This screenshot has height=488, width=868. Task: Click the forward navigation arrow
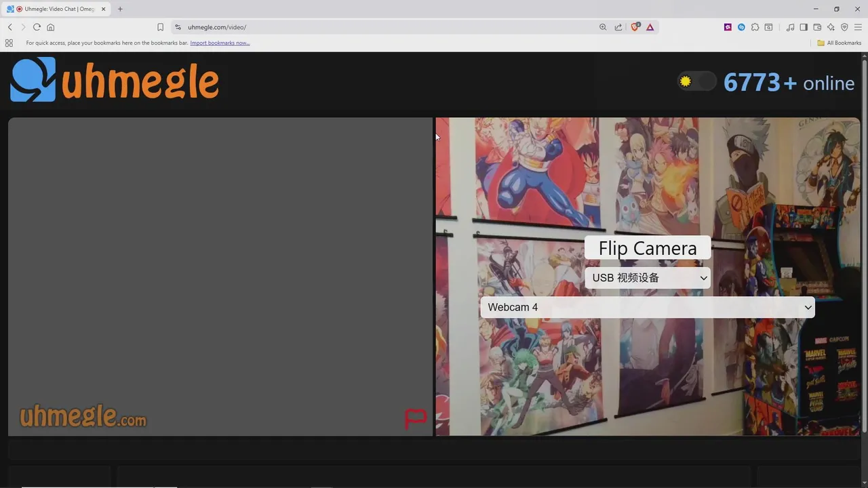(23, 27)
